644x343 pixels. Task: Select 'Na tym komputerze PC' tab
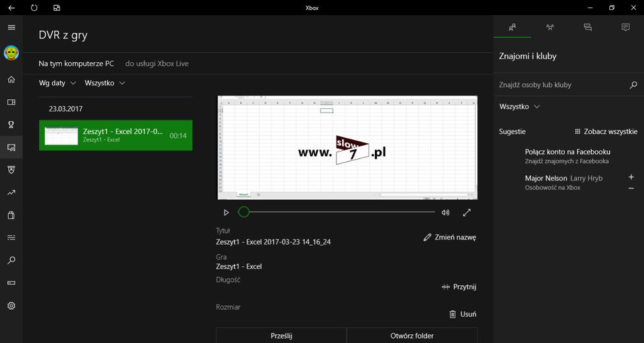tap(76, 64)
